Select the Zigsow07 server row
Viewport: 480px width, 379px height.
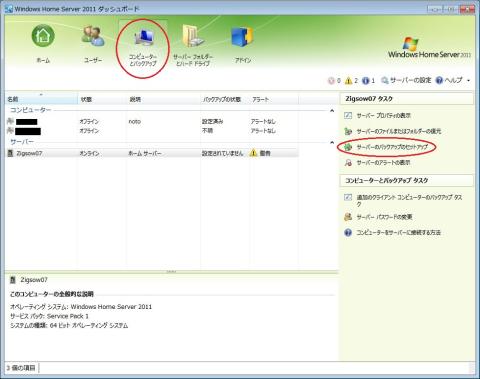pos(152,153)
